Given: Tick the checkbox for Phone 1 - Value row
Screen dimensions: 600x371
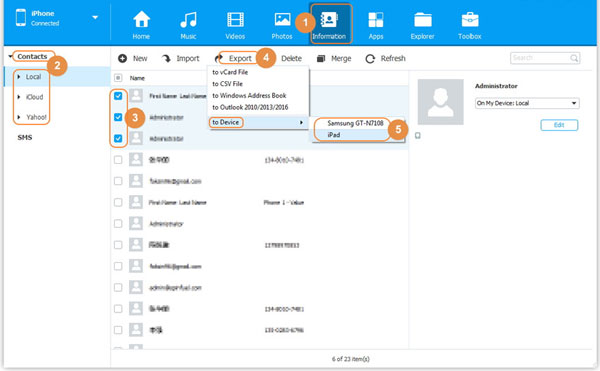Looking at the screenshot, I should click(x=118, y=202).
